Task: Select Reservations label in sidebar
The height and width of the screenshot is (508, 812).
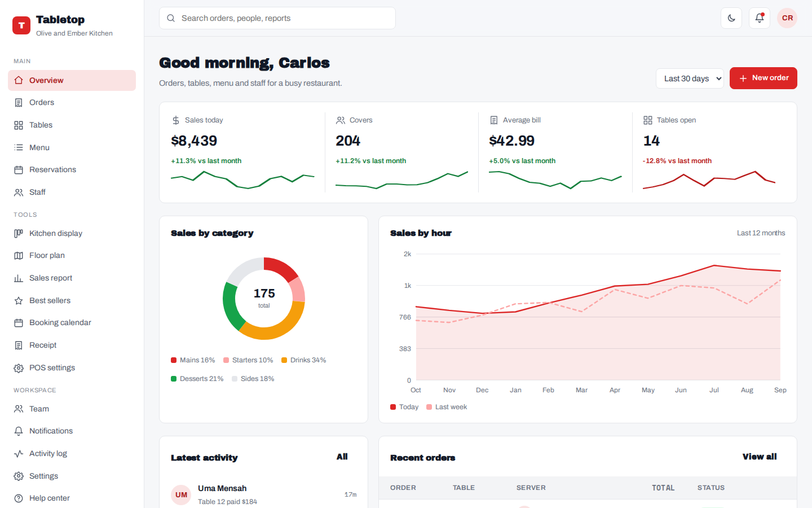Action: click(52, 170)
